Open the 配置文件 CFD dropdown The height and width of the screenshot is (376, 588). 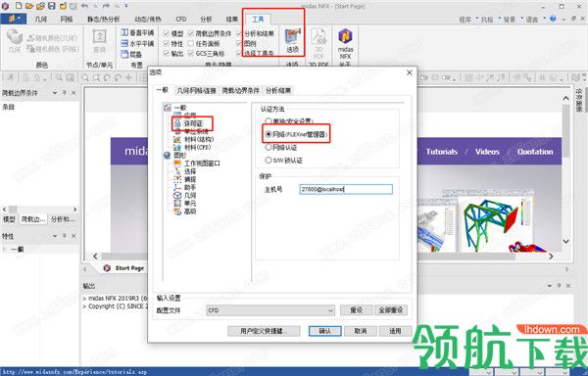tap(270, 310)
